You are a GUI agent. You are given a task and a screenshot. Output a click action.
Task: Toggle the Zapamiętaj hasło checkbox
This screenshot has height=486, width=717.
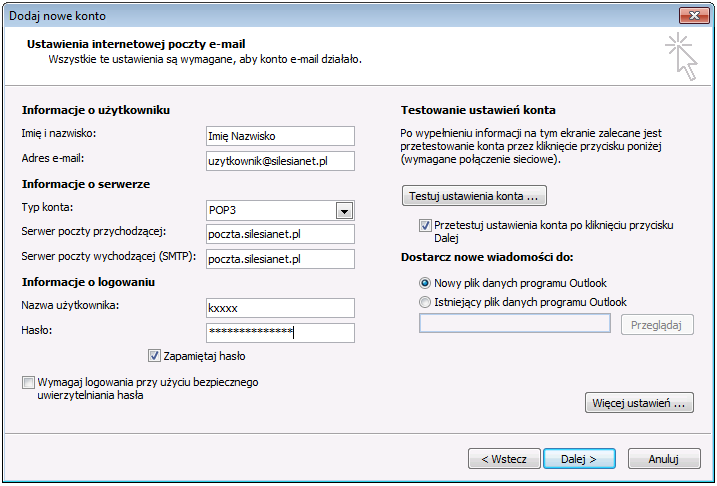(x=154, y=355)
